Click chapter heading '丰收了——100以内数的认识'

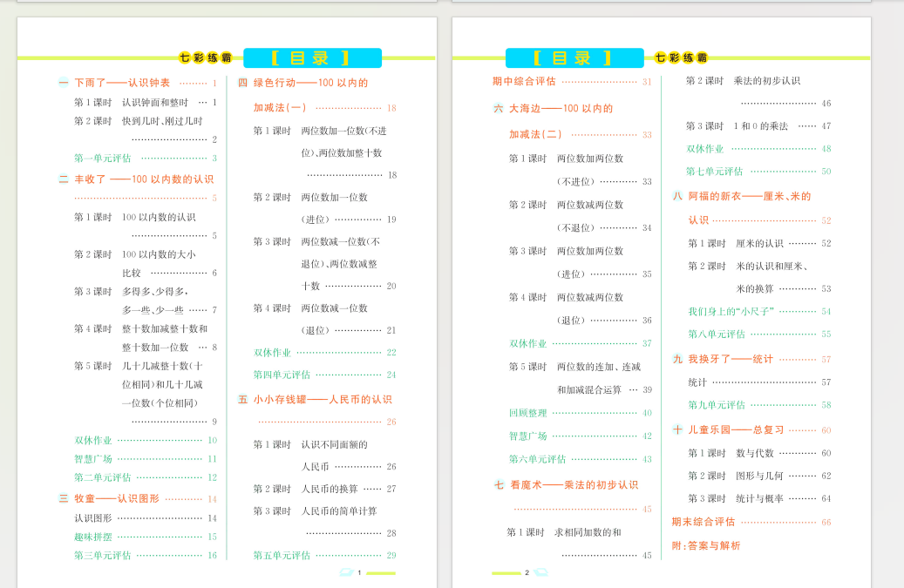pyautogui.click(x=144, y=179)
